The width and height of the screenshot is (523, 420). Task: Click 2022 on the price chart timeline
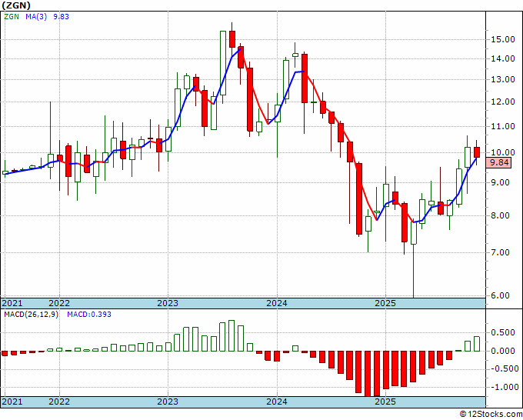pyautogui.click(x=59, y=303)
